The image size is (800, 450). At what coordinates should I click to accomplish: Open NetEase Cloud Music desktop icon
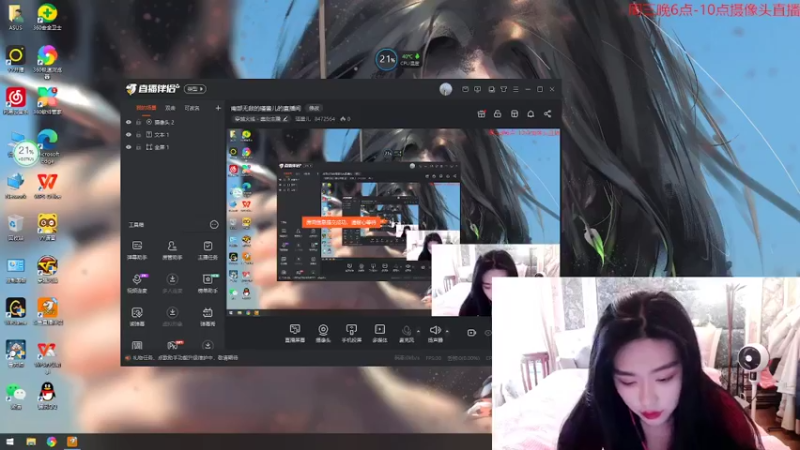[16, 101]
